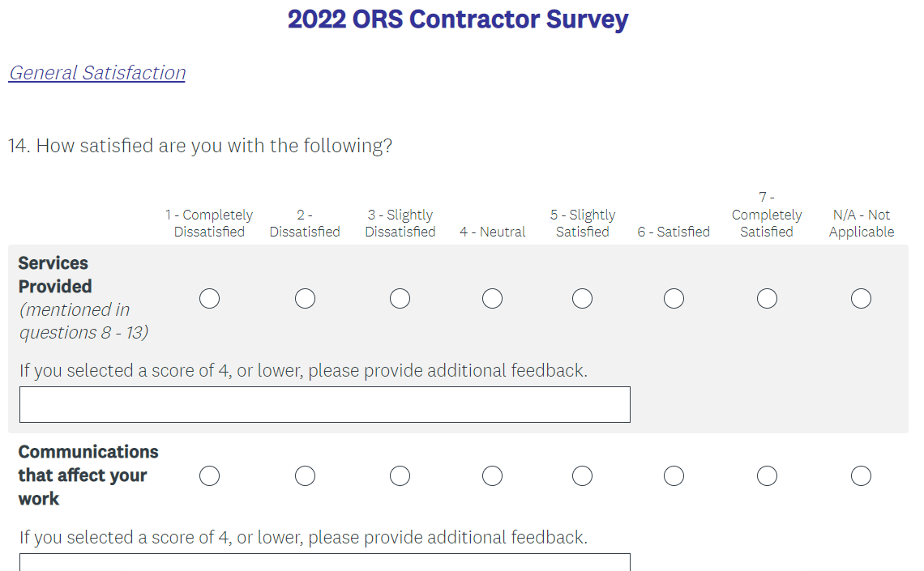Image resolution: width=924 pixels, height=571 pixels.
Task: Mark Neutral for Services Provided
Action: click(x=492, y=299)
